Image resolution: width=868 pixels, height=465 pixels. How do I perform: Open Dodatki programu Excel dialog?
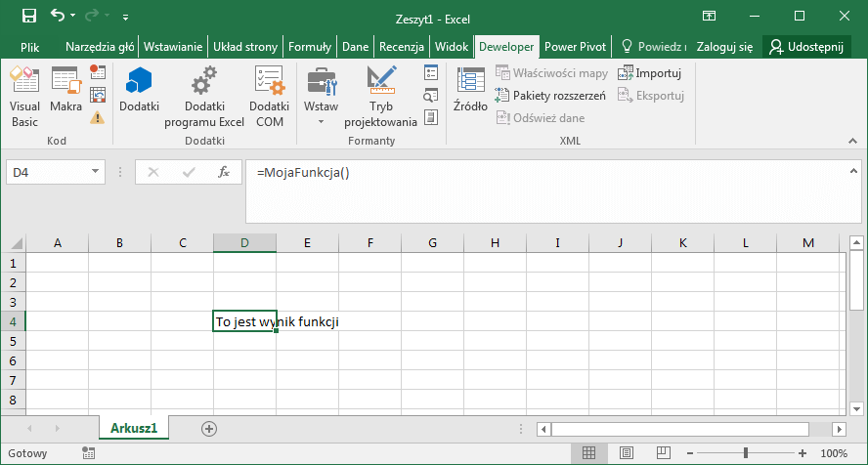coord(204,97)
